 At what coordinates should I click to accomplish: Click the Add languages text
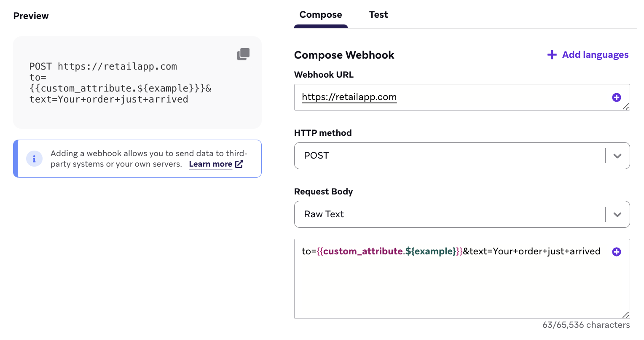point(595,55)
